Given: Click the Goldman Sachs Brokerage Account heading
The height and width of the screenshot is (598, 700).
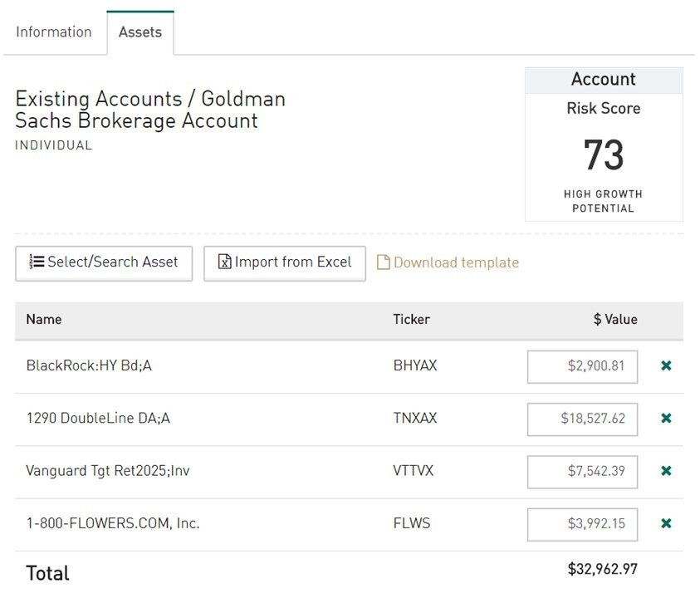Looking at the screenshot, I should (150, 110).
